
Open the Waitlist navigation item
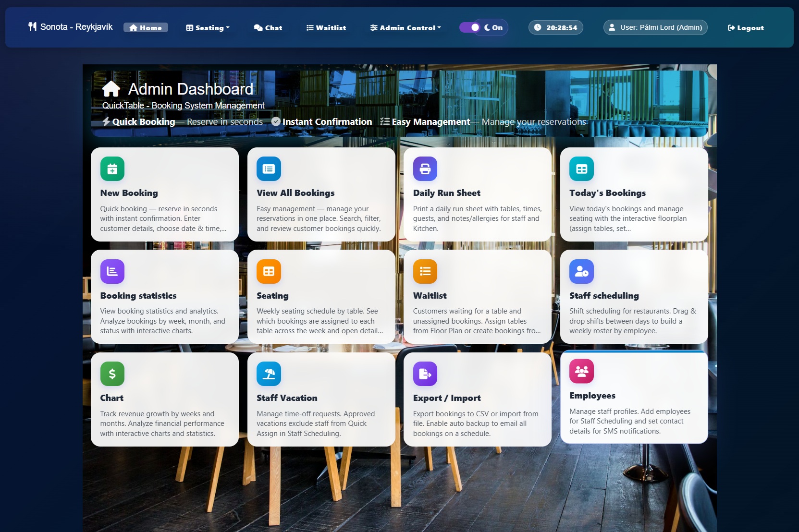tap(326, 27)
